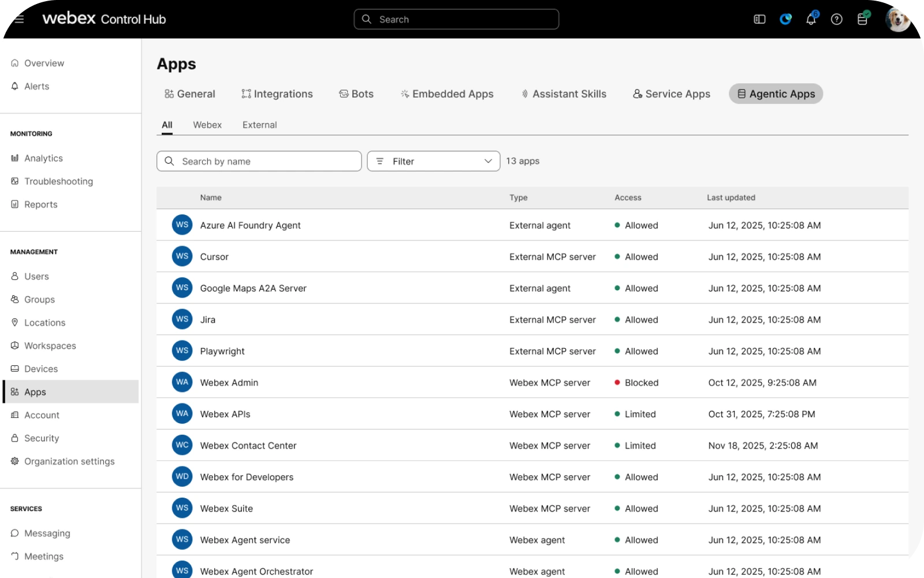This screenshot has height=578, width=924.
Task: Switch to the Embedded Apps tab
Action: (x=447, y=94)
